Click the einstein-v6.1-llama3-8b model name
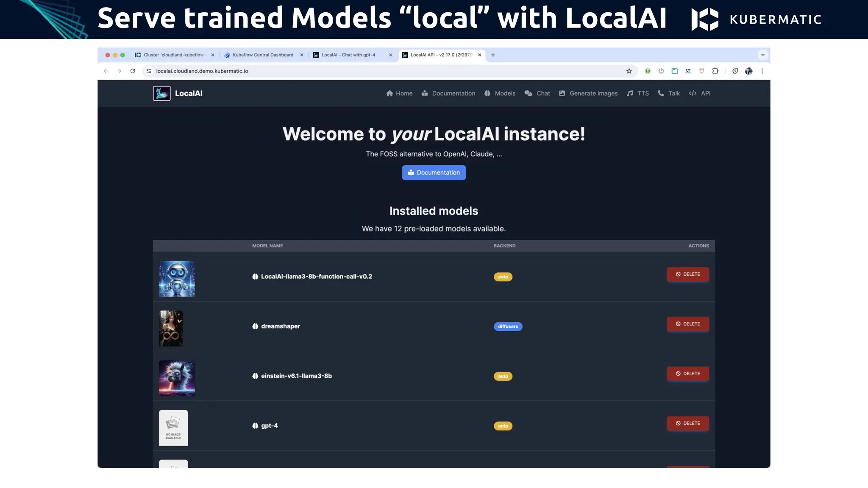Image resolution: width=868 pixels, height=488 pixels. coord(296,376)
